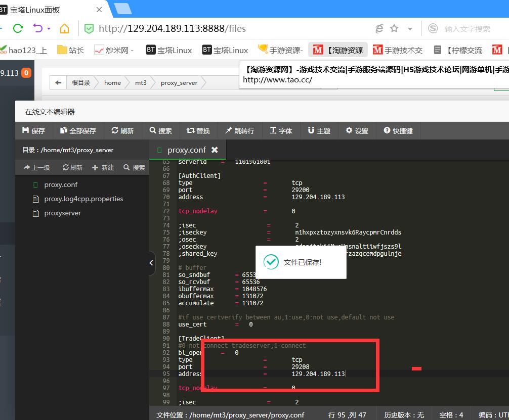The height and width of the screenshot is (420, 509).
Task: Open proxy.log4cpp.properties in file list
Action: tap(83, 199)
